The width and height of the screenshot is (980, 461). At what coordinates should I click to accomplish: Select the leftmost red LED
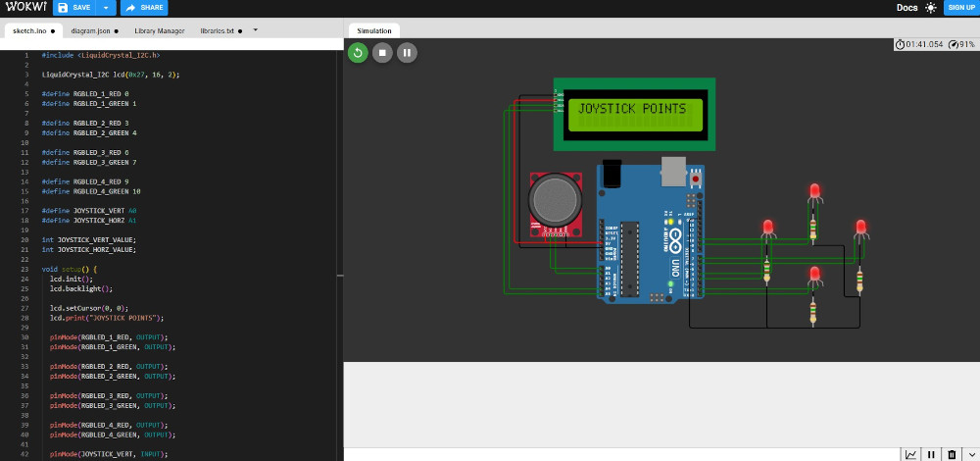[768, 229]
